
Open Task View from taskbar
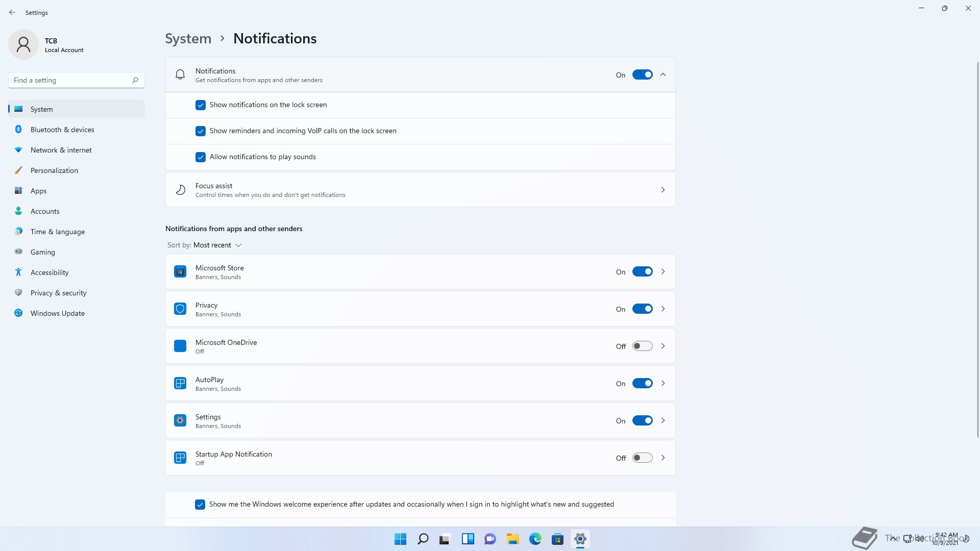(446, 539)
